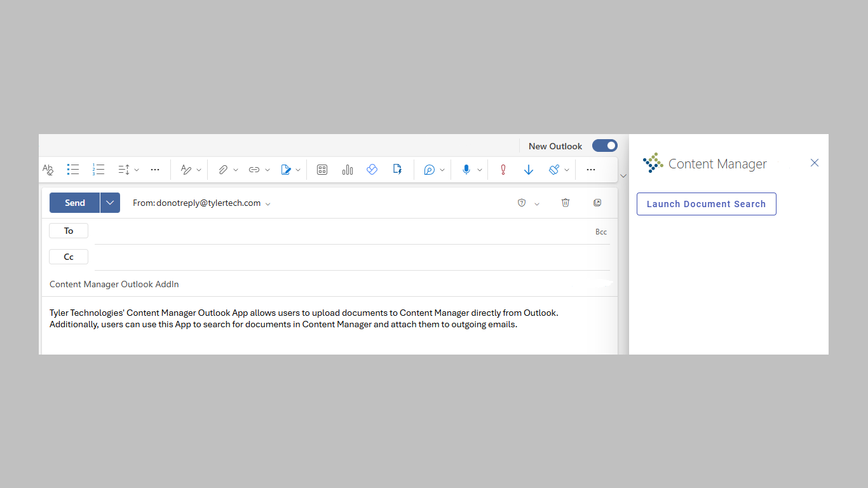Image resolution: width=868 pixels, height=488 pixels.
Task: Click the document lightning template icon
Action: coord(398,169)
